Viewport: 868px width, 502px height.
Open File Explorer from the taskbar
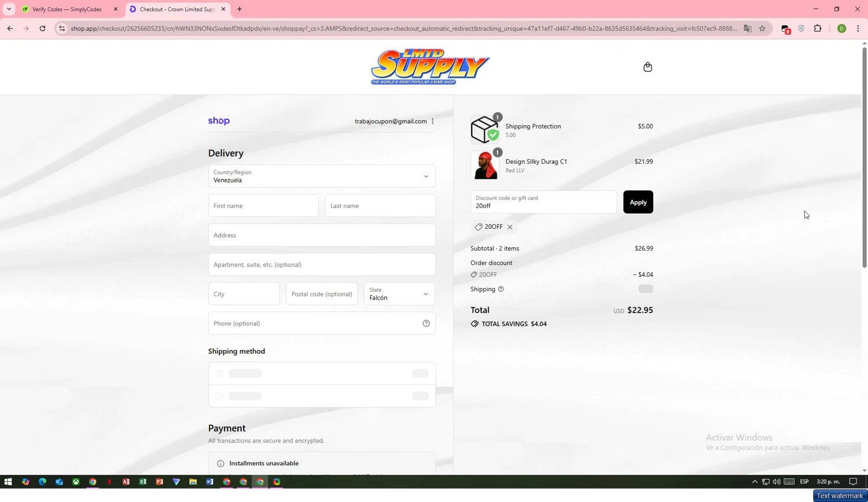click(193, 482)
